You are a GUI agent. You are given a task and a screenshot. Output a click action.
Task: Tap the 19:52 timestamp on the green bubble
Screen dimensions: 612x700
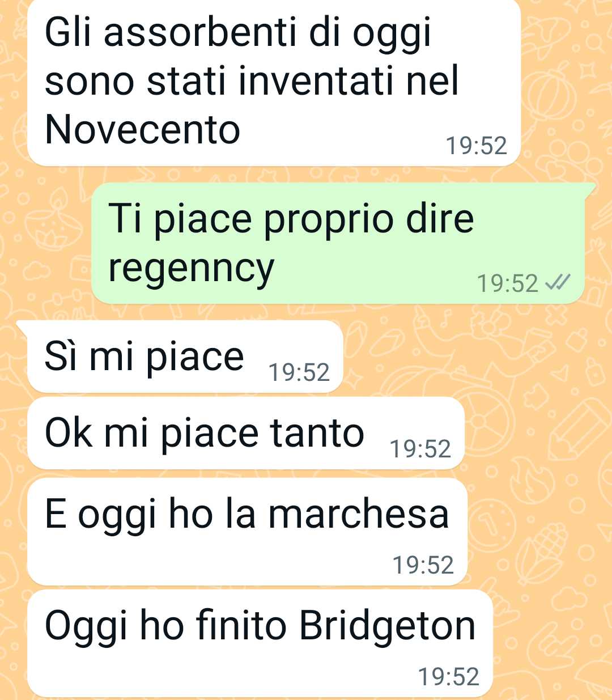click(507, 283)
